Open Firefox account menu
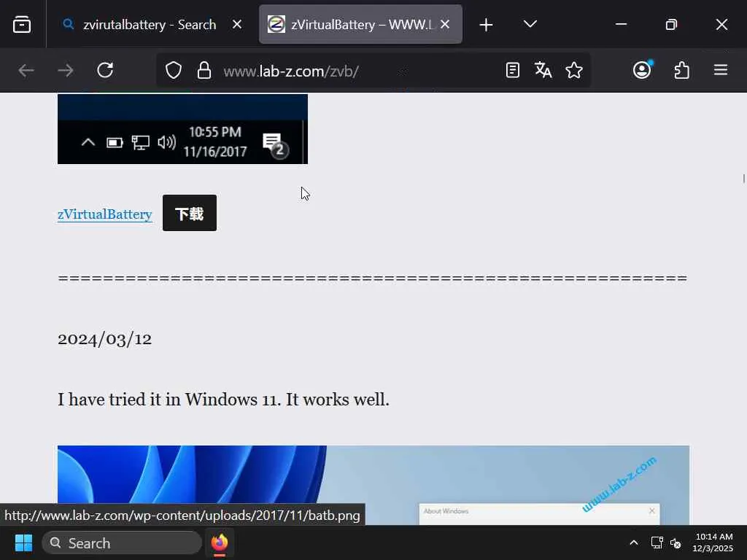This screenshot has width=747, height=560. (642, 70)
